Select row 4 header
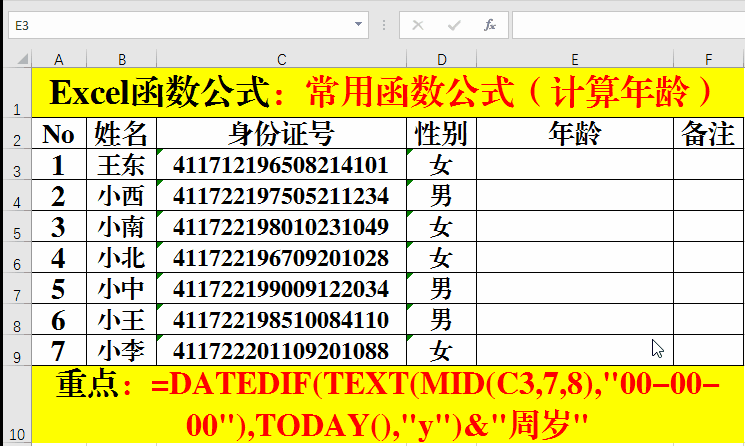 [x=18, y=195]
